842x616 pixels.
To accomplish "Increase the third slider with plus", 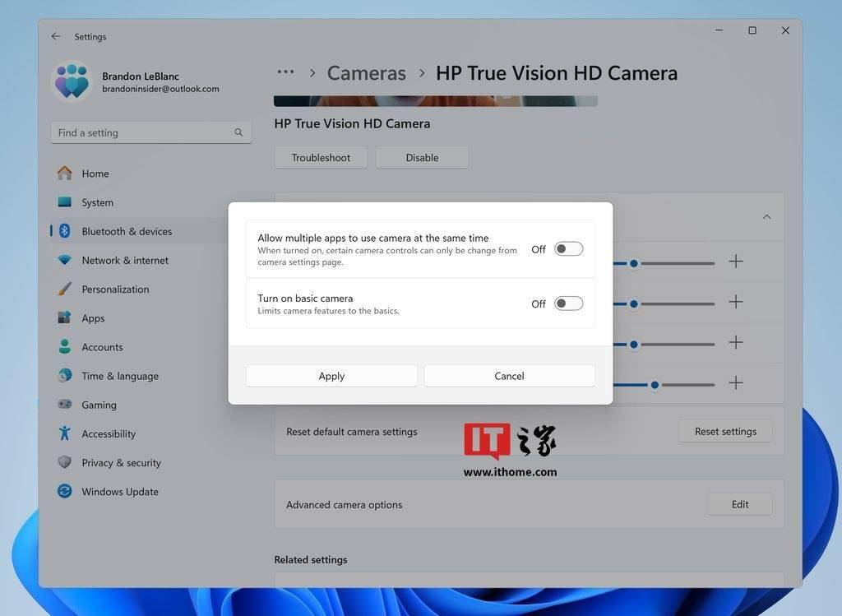I will click(736, 342).
